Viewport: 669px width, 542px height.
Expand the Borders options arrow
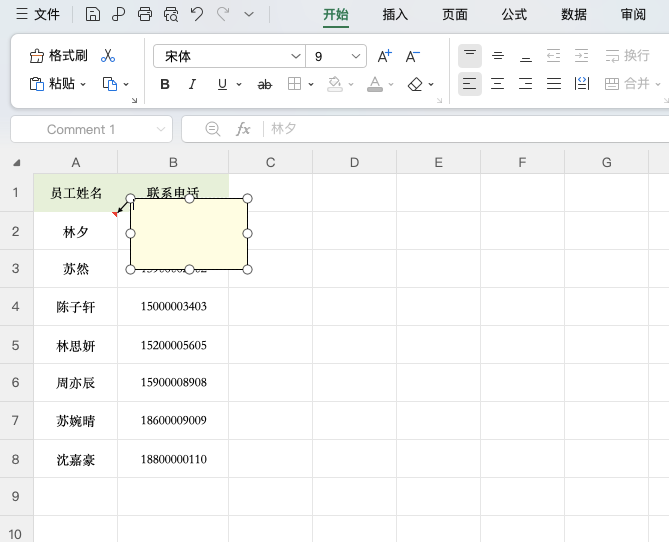tap(311, 85)
